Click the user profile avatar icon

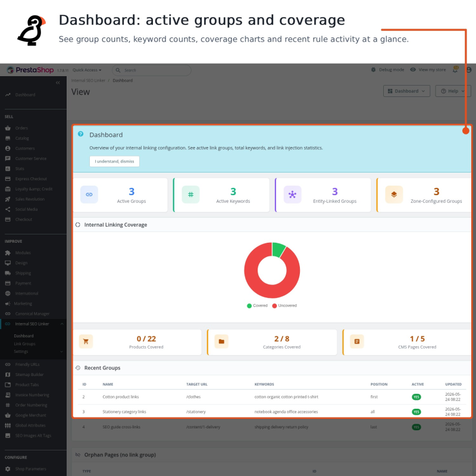[x=469, y=70]
